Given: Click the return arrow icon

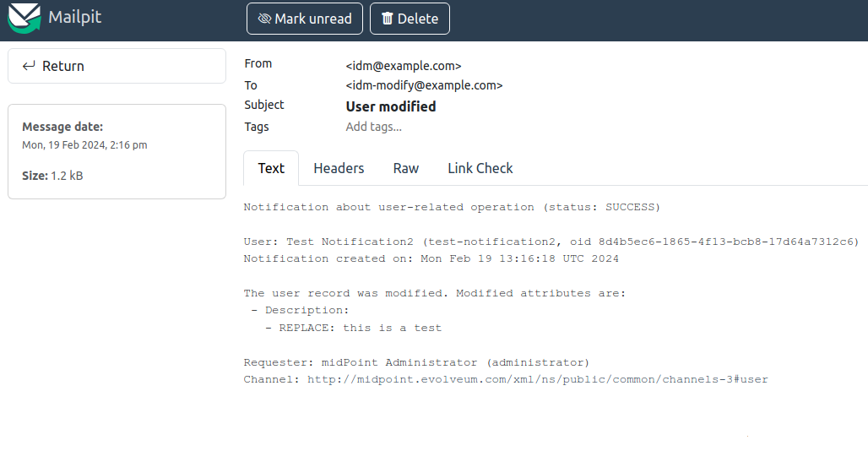Looking at the screenshot, I should click(x=29, y=66).
